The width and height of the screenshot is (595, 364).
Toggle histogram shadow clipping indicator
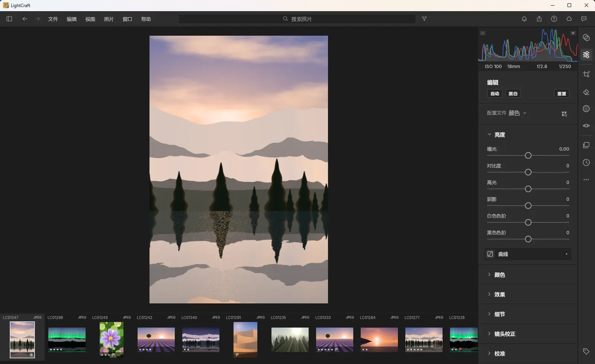[x=483, y=33]
